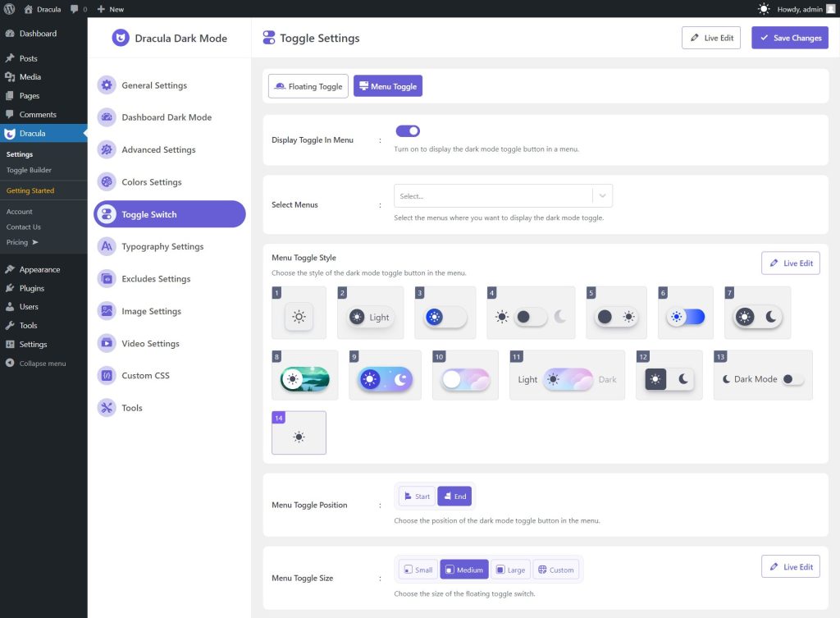This screenshot has height=618, width=840.
Task: Click the Toggle Settings header icon
Action: (269, 38)
